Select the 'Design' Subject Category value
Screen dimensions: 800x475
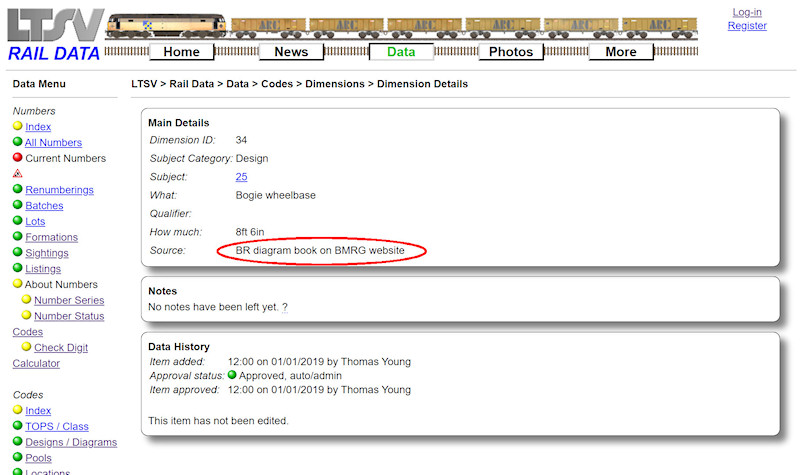pyautogui.click(x=252, y=159)
